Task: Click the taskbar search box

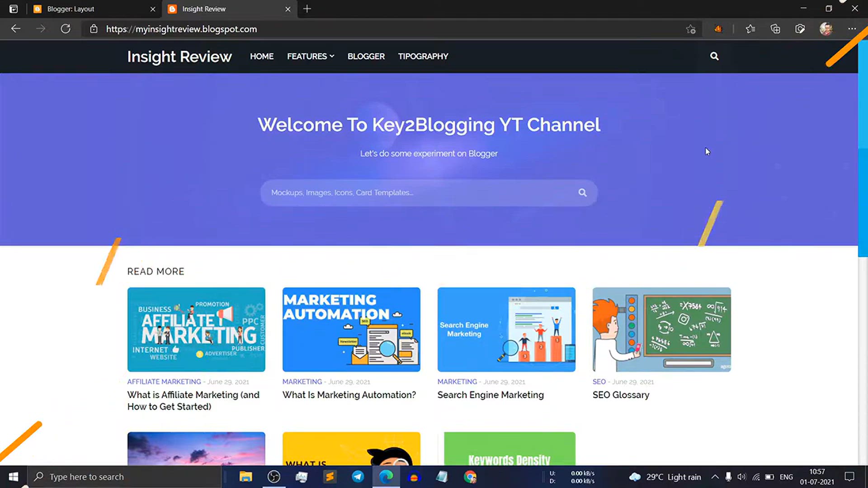Action: (x=125, y=477)
